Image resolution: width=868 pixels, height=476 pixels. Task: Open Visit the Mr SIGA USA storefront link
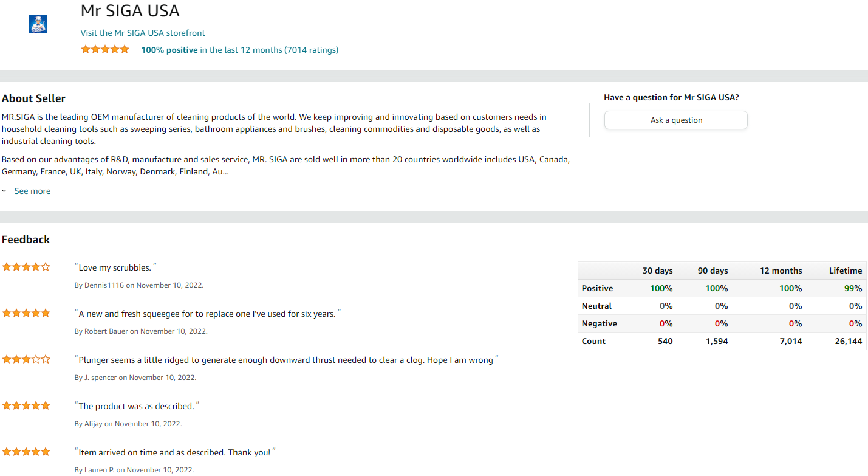[x=143, y=33]
